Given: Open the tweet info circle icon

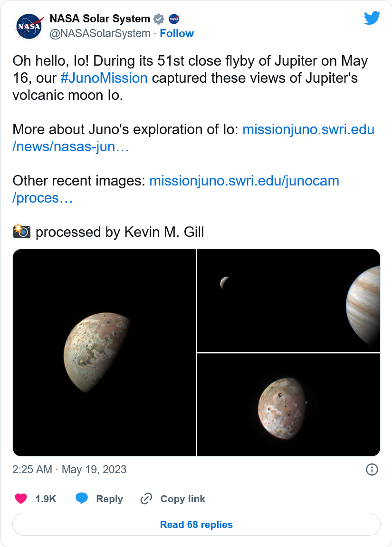Looking at the screenshot, I should tap(372, 469).
